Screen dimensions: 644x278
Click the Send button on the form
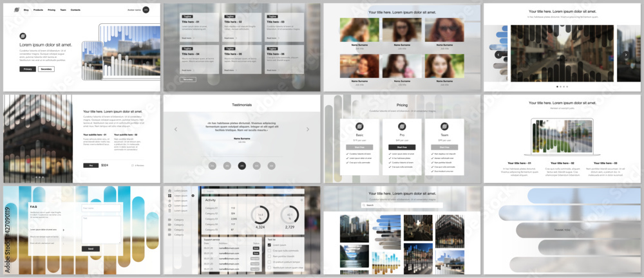click(x=90, y=248)
